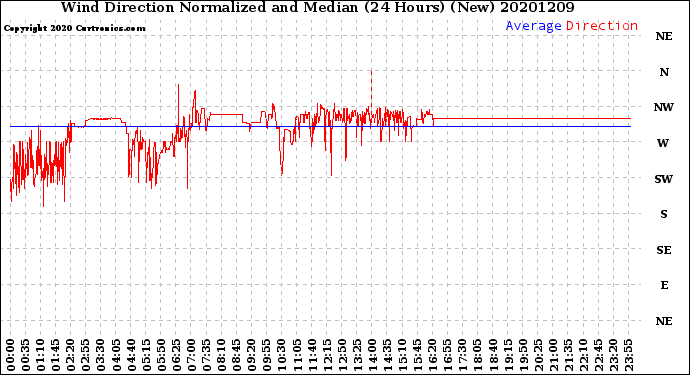Click the 17:30 time axis label
This screenshot has width=690, height=375.
point(462,355)
